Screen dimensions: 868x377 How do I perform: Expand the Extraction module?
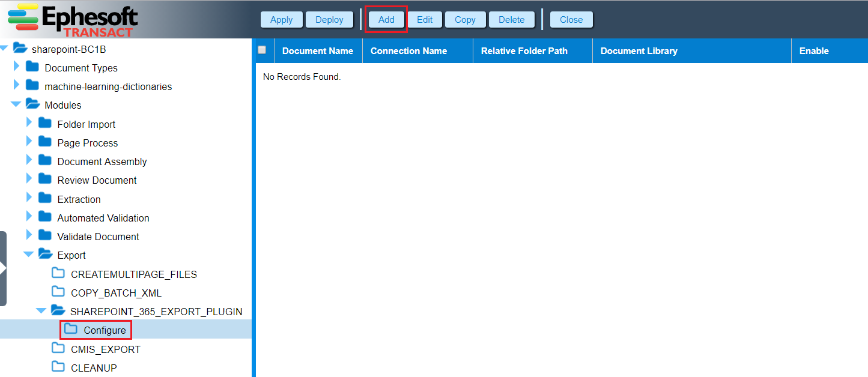click(x=29, y=198)
